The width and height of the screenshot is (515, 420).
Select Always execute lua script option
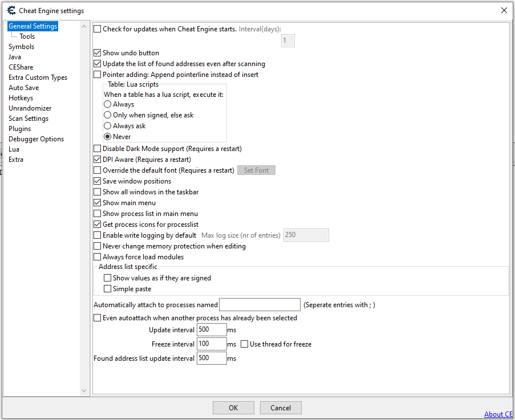click(x=107, y=104)
